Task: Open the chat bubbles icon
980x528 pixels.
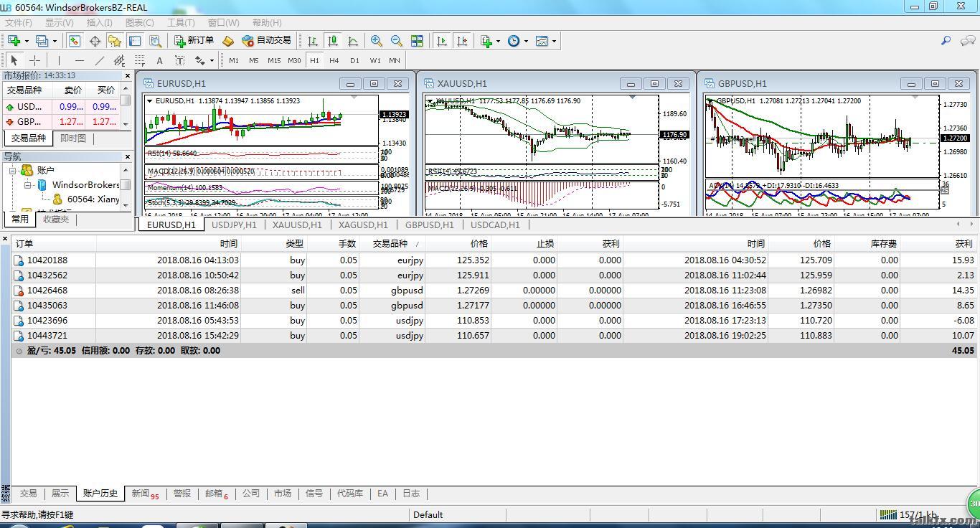Action: click(967, 41)
